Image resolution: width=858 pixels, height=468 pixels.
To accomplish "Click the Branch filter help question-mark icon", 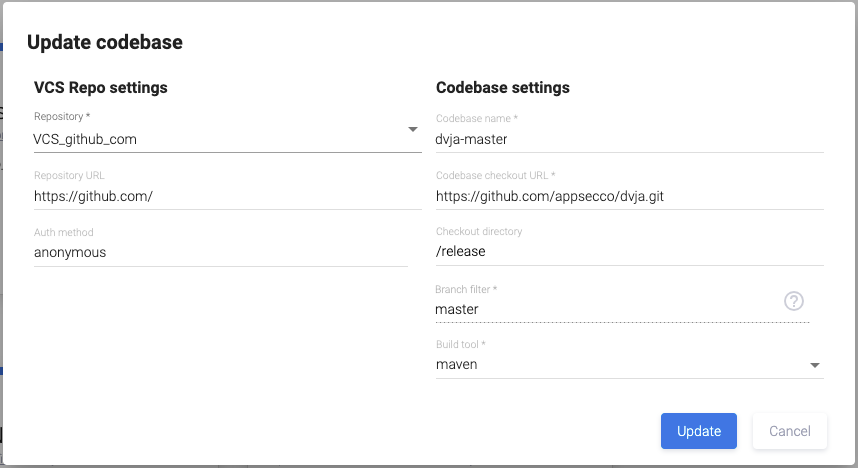I will (x=794, y=301).
